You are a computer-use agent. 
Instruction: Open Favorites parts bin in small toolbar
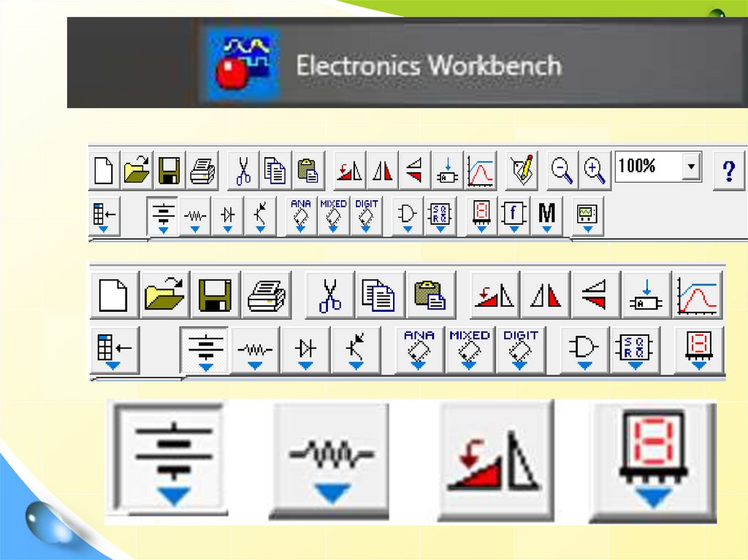(104, 216)
